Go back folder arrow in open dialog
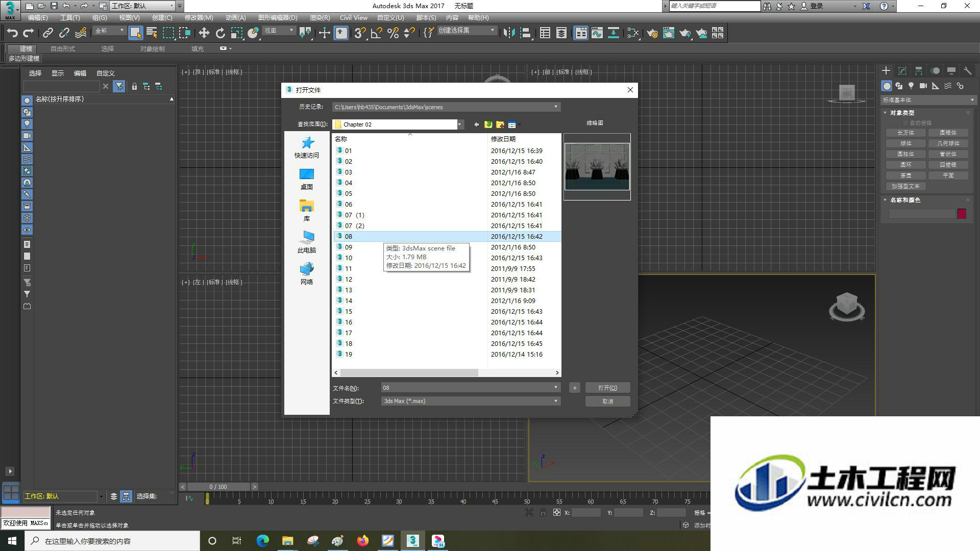Image resolution: width=980 pixels, height=551 pixels. [x=476, y=124]
